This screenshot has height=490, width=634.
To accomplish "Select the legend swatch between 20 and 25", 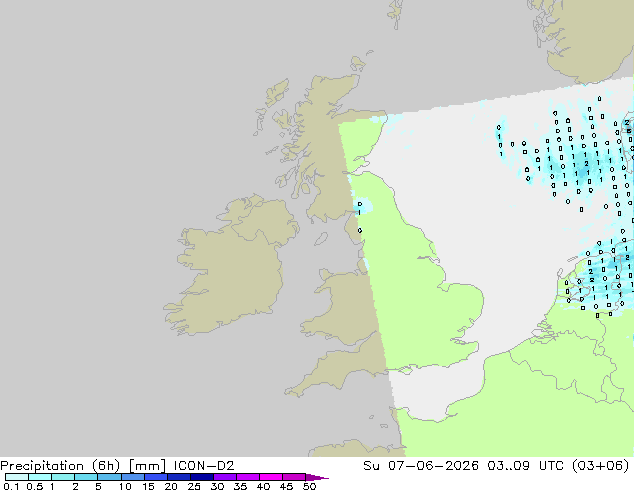I will (x=179, y=477).
